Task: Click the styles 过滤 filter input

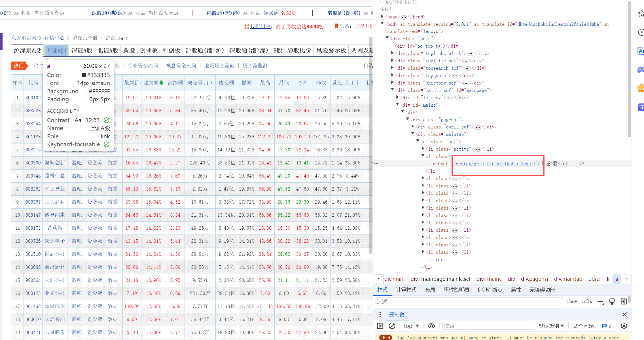Action: click(469, 301)
